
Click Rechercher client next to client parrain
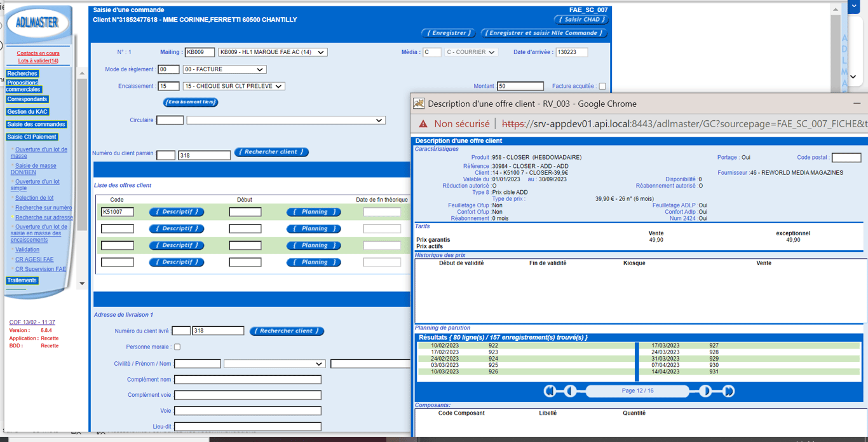[x=271, y=152]
